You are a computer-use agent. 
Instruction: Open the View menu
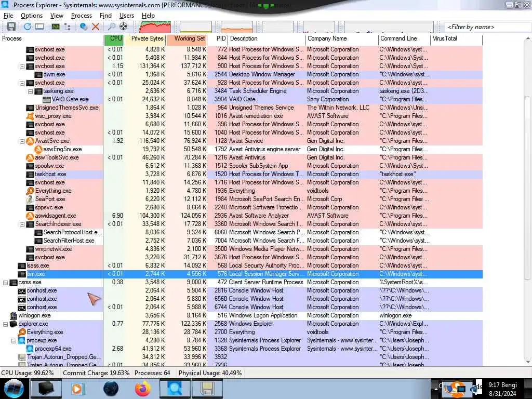(57, 16)
